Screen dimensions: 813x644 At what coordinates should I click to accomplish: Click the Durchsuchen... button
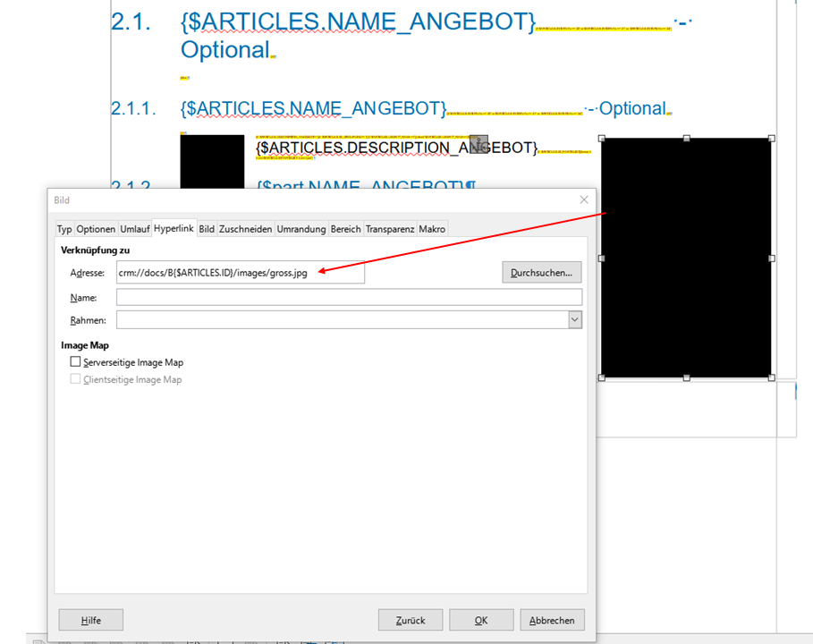coord(542,272)
